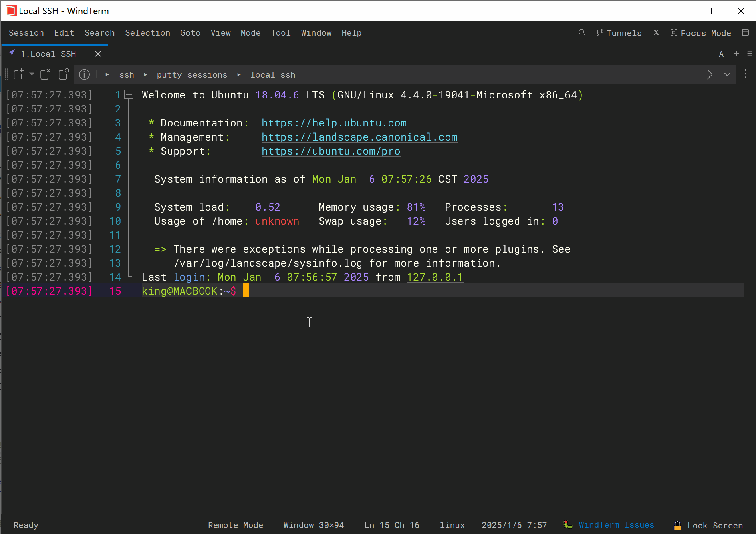Toggle the layout panel icon at top right

pos(745,33)
